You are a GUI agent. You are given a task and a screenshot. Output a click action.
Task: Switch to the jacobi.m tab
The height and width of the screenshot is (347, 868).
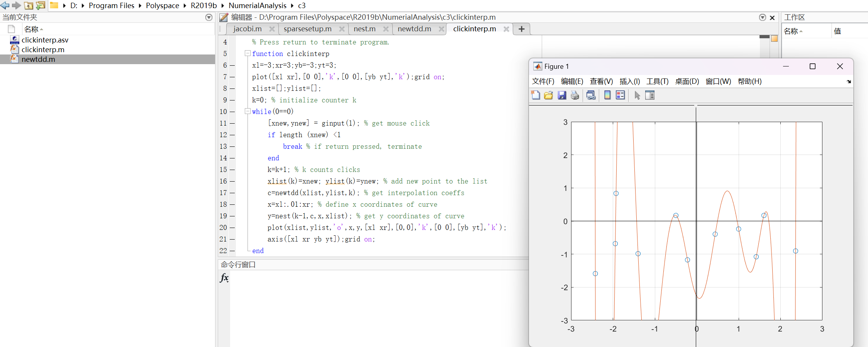coord(248,29)
